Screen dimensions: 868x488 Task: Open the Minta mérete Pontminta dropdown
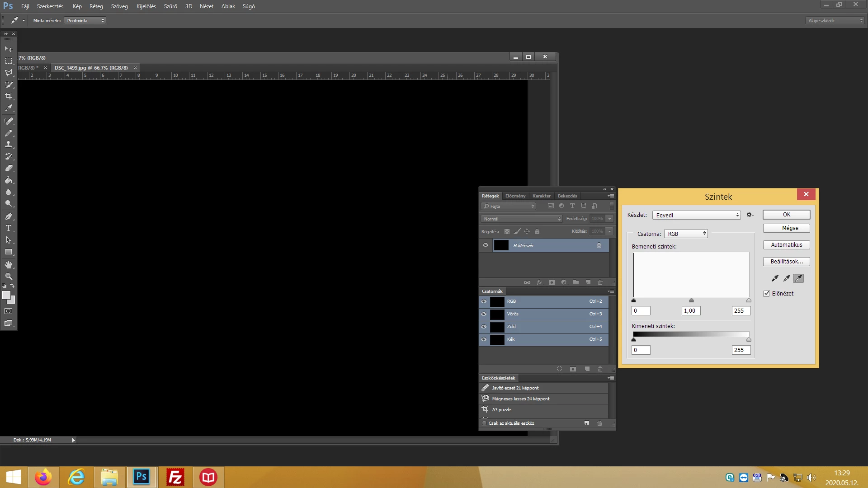point(85,21)
